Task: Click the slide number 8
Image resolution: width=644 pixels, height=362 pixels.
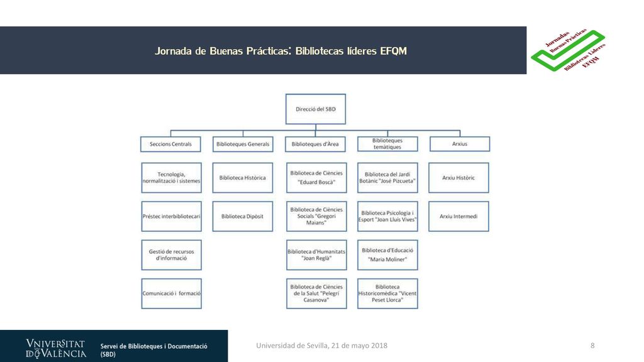Action: pos(592,346)
